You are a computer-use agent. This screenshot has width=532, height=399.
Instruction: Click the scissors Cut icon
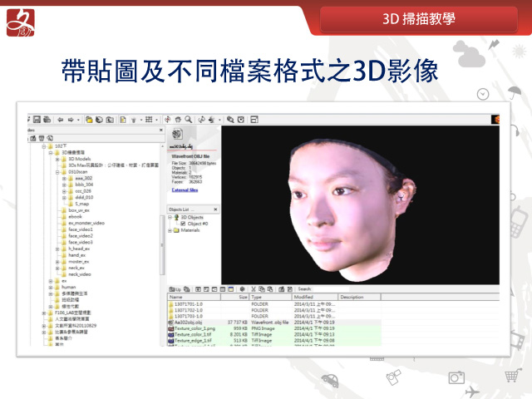253,289
